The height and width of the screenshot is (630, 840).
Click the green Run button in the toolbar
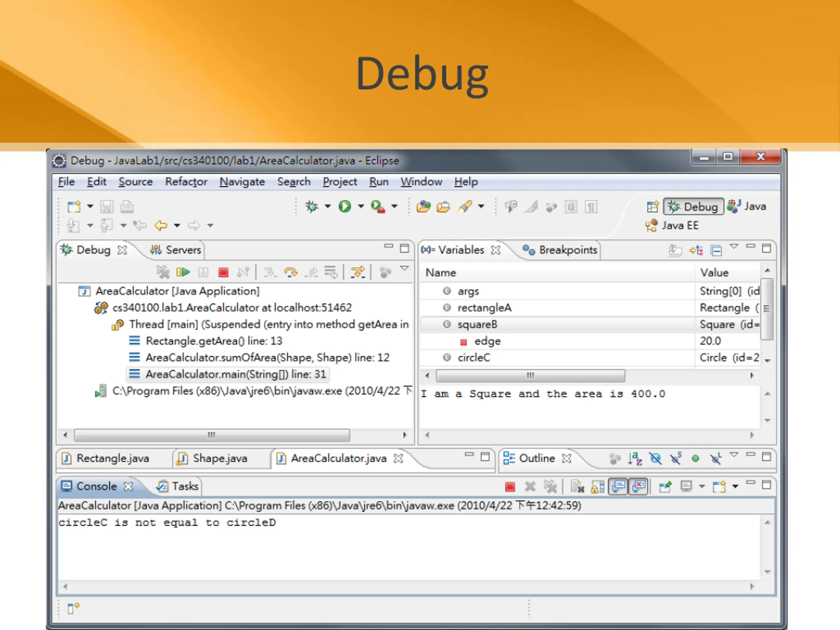(345, 207)
